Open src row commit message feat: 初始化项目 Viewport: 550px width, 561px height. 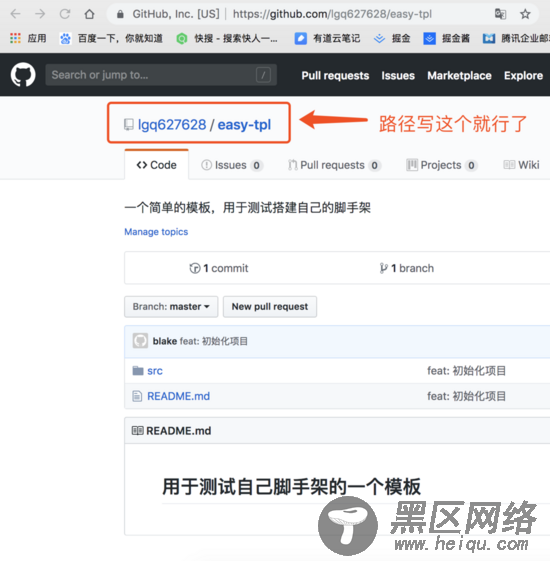pyautogui.click(x=466, y=371)
